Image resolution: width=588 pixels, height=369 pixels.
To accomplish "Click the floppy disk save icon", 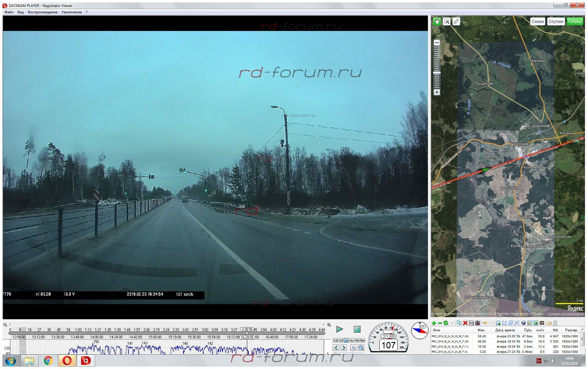I will pos(471,323).
